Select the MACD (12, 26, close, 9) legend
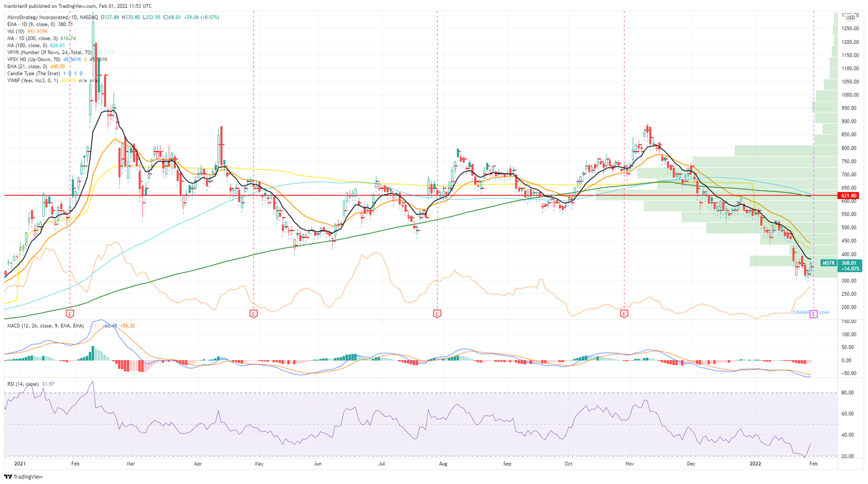Viewport: 868px width, 484px height. pyautogui.click(x=45, y=326)
